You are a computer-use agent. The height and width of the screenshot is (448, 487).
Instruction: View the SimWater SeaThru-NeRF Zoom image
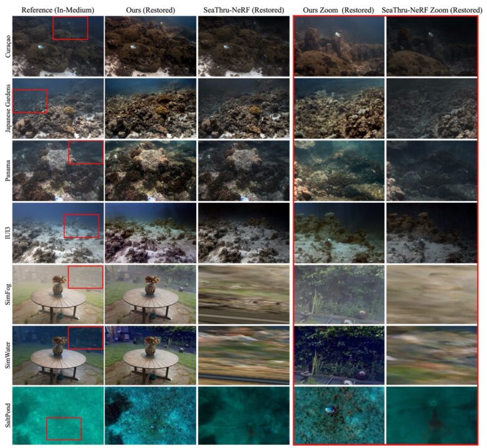click(x=432, y=355)
